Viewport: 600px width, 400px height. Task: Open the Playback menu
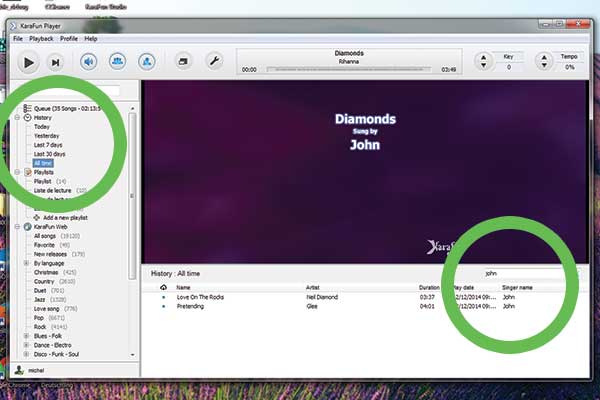41,39
